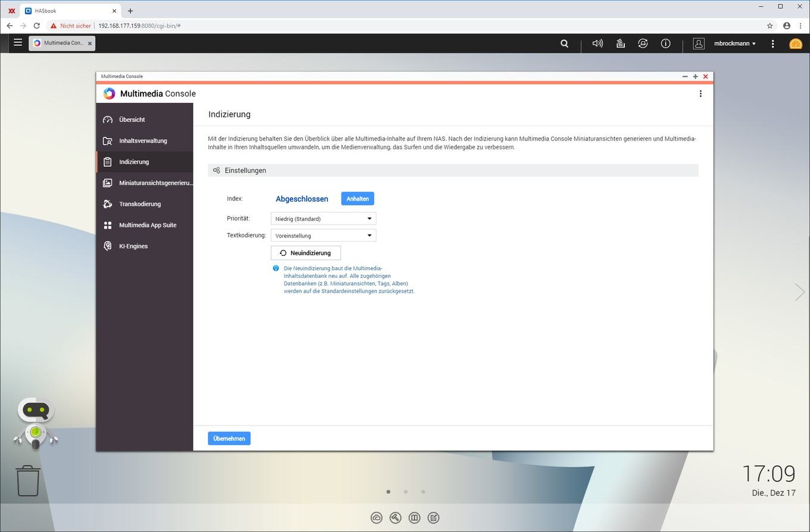Switch to Übersicht section

[145, 120]
